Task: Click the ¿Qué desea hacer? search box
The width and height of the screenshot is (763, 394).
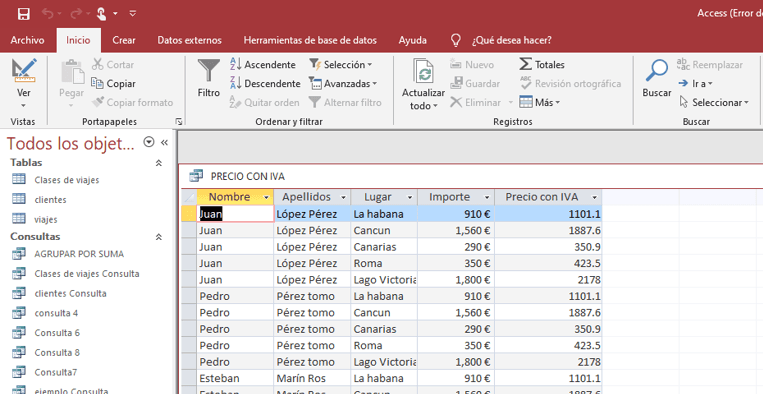Action: tap(511, 40)
